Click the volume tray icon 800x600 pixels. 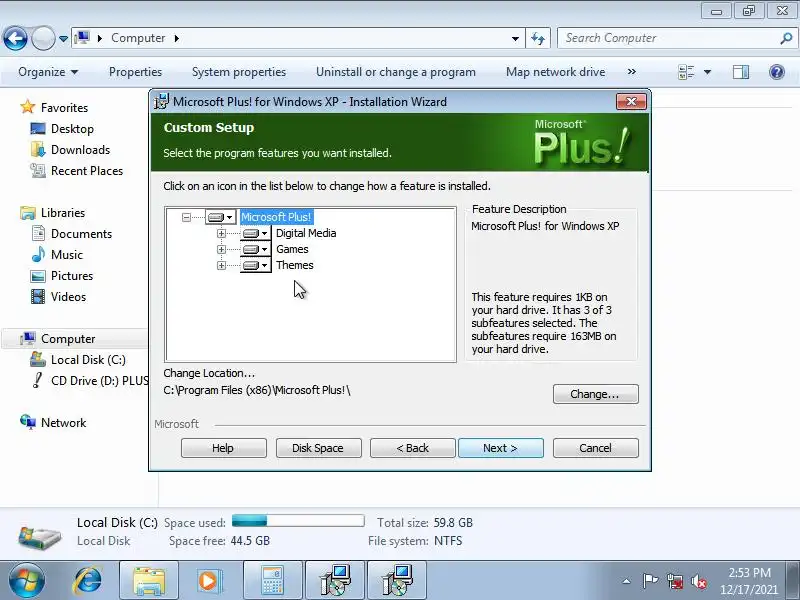(699, 581)
